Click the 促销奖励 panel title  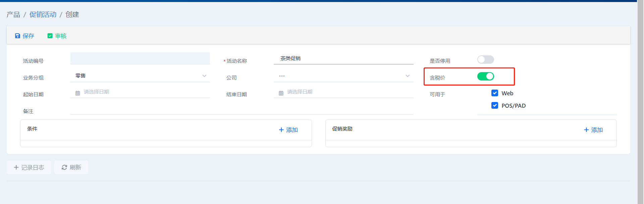[342, 129]
